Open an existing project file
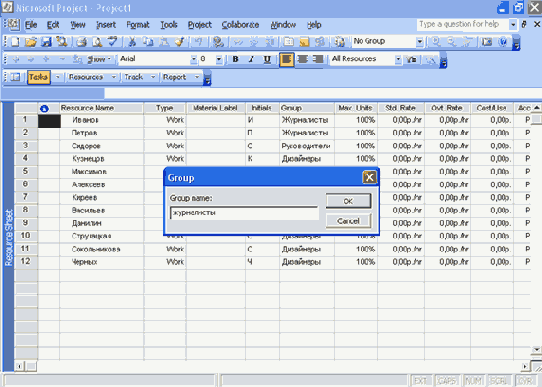This screenshot has width=542, height=387. [x=30, y=42]
